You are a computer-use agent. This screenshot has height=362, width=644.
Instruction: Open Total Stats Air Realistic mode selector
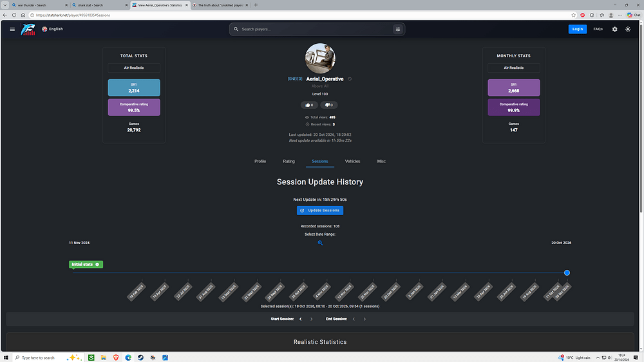(x=134, y=68)
